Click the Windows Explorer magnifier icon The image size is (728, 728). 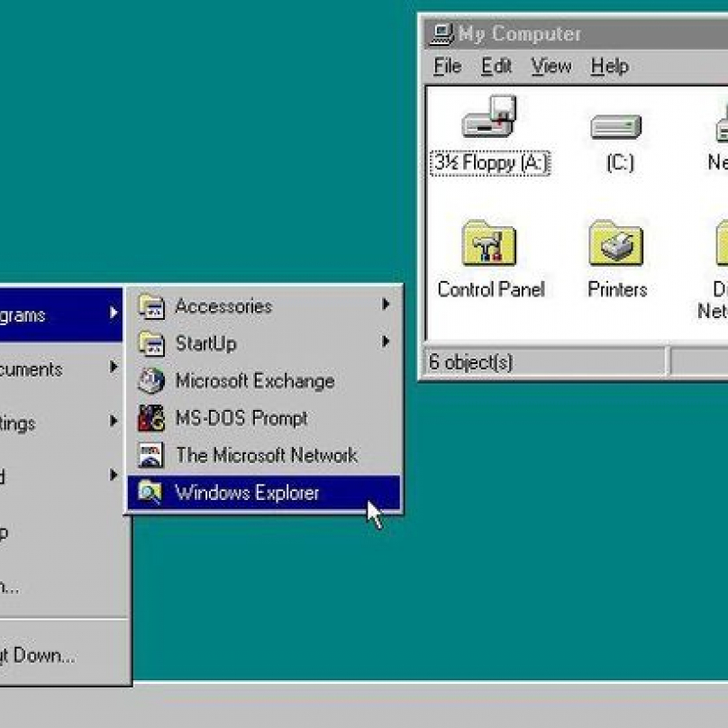pyautogui.click(x=150, y=493)
